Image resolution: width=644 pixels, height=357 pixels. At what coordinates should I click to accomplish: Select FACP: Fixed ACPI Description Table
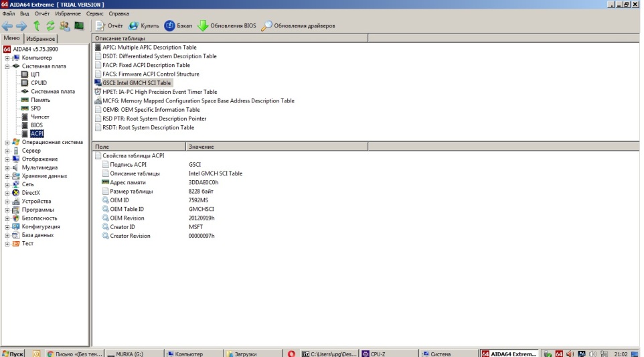146,66
